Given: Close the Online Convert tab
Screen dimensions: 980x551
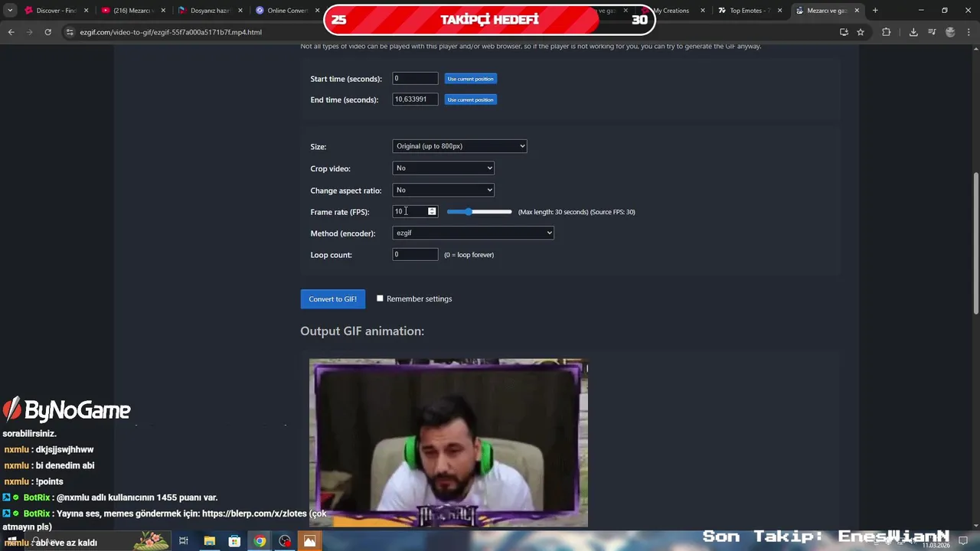Looking at the screenshot, I should click(x=317, y=11).
